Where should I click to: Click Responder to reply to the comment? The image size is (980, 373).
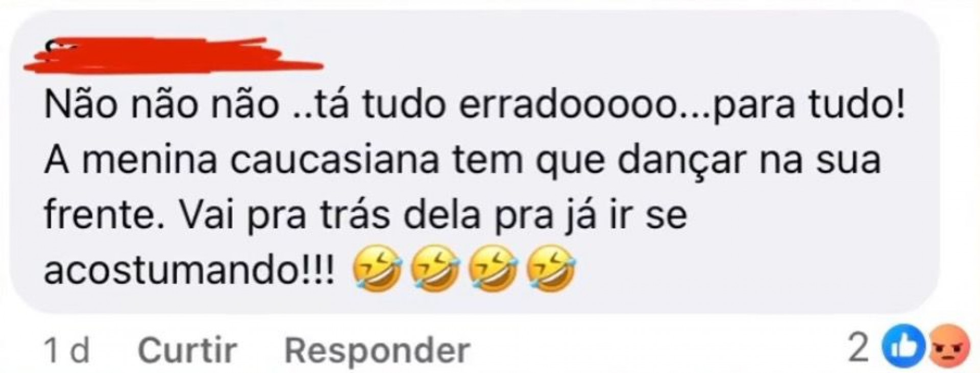377,351
